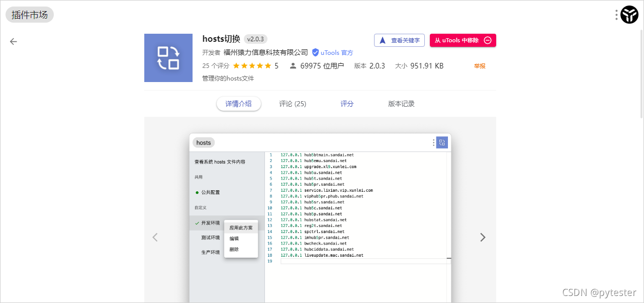644x303 pixels.
Task: Select the 详情介绍 tab
Action: (x=239, y=104)
